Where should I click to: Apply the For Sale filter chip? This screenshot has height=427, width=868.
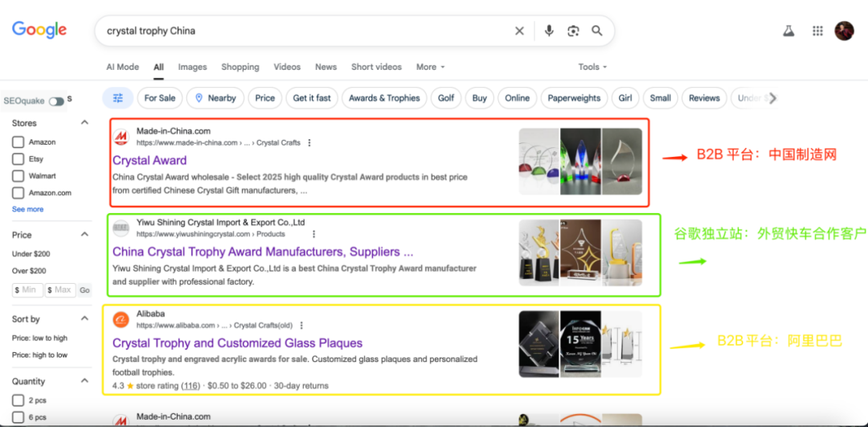pos(160,98)
